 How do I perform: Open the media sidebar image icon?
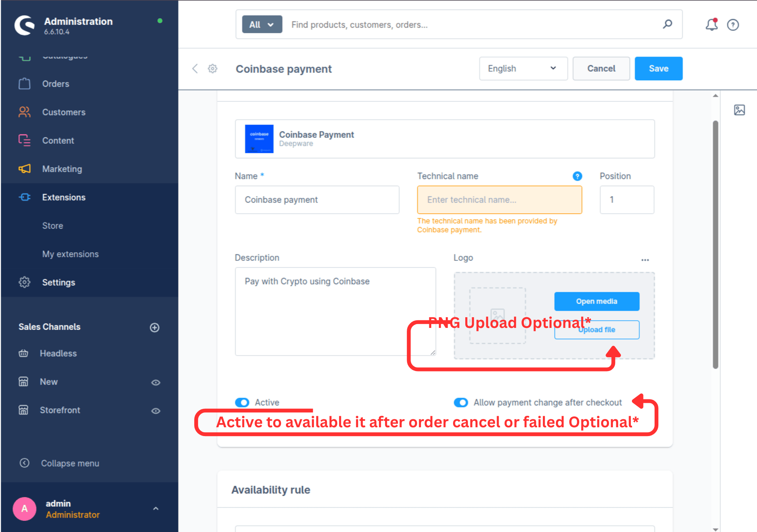[x=739, y=110]
